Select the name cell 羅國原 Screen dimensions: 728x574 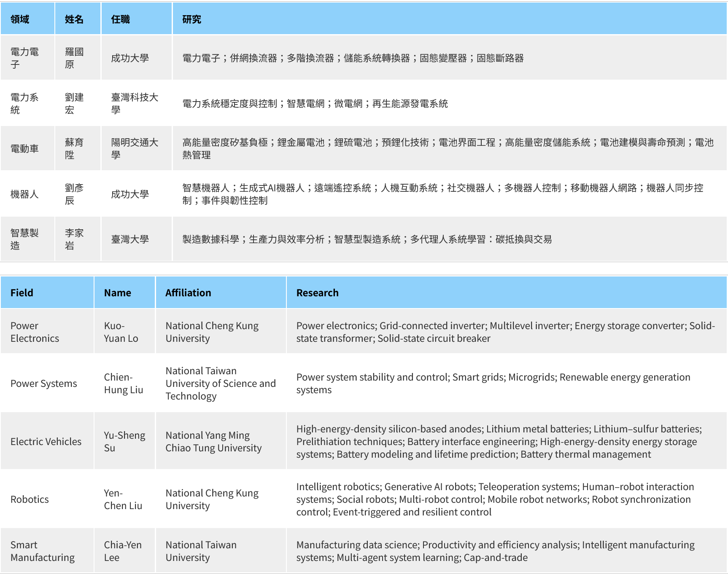click(x=74, y=58)
